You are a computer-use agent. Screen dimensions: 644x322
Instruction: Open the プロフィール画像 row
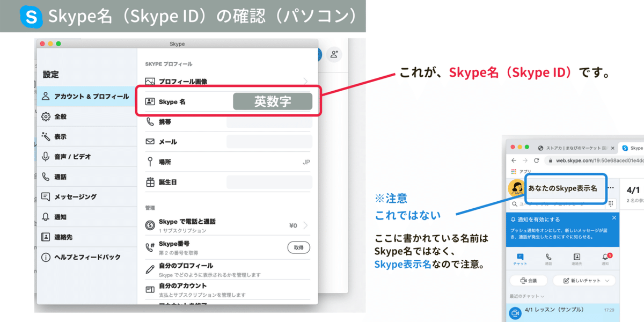pyautogui.click(x=228, y=82)
